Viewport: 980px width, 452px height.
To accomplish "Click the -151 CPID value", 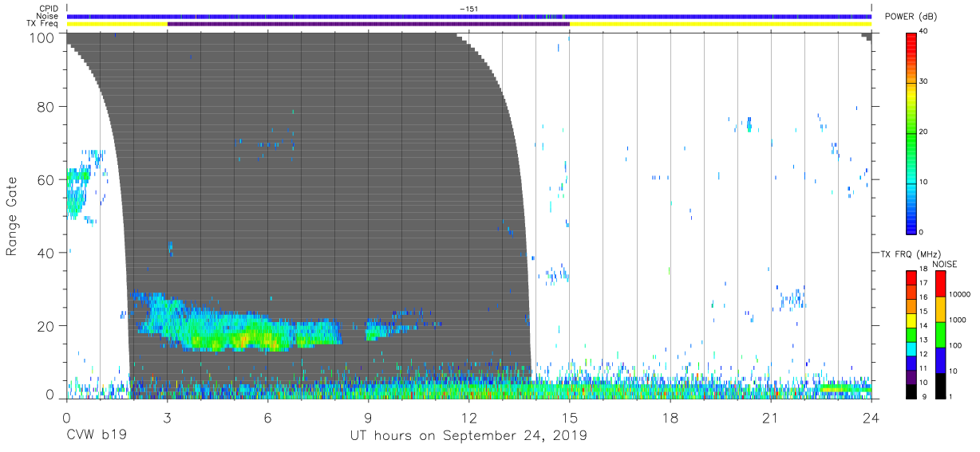I will click(468, 9).
